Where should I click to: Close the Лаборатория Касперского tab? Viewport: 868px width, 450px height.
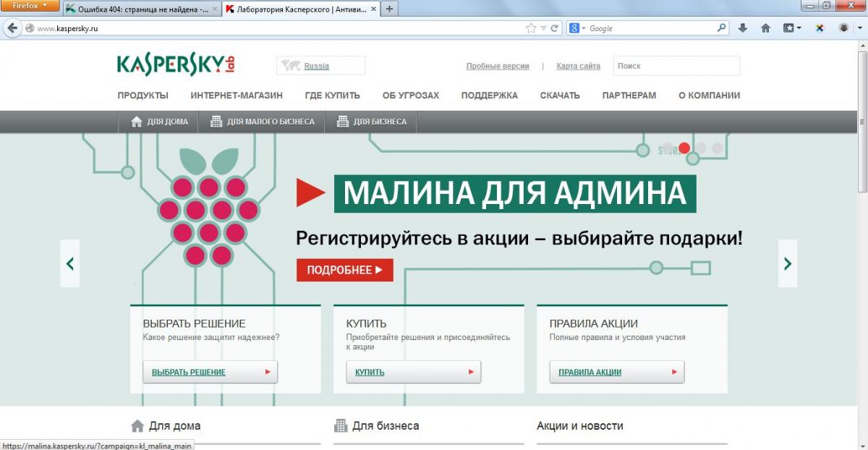coord(372,9)
